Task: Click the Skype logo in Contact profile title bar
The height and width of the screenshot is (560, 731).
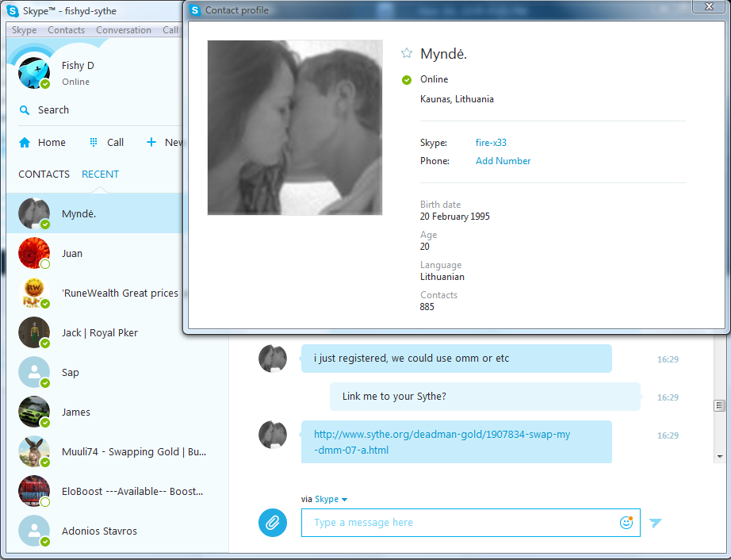Action: pos(195,10)
